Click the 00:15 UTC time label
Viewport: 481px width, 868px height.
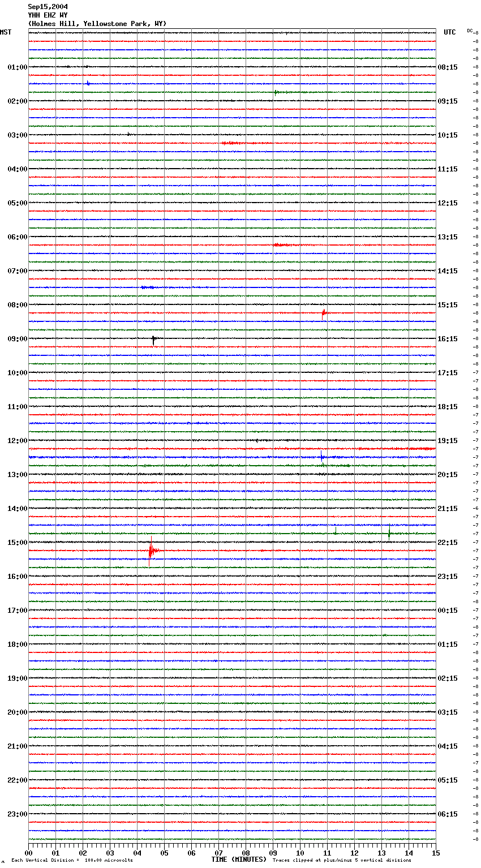coord(448,611)
